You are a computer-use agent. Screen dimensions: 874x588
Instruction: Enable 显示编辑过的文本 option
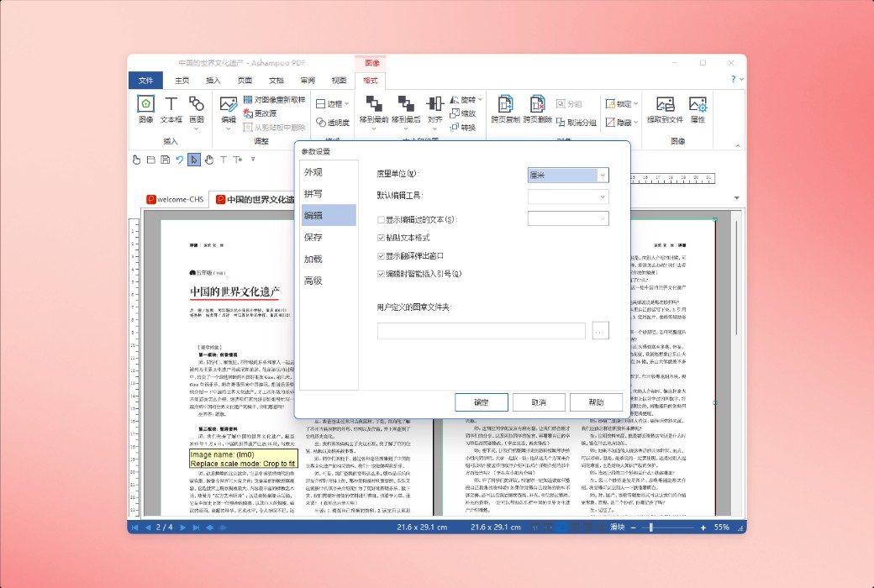(x=381, y=218)
